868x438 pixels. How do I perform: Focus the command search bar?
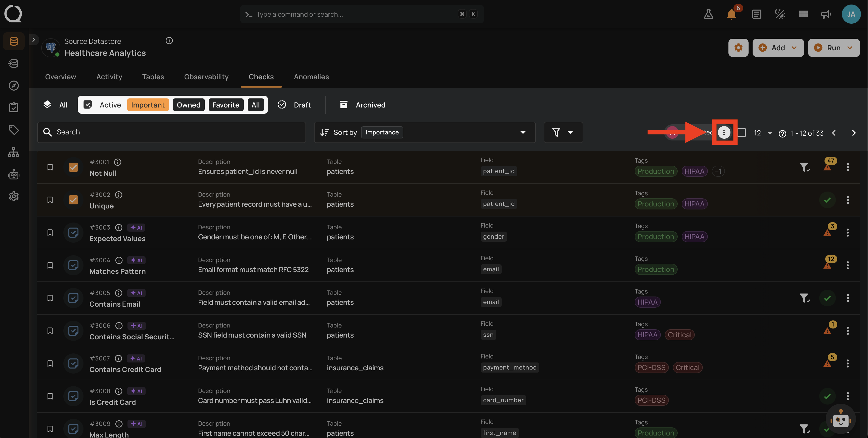pos(362,14)
